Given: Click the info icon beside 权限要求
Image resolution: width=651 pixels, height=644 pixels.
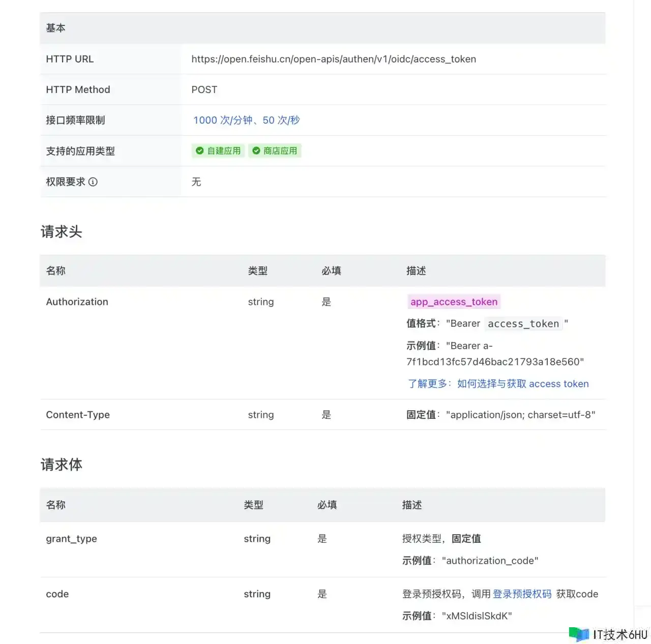Looking at the screenshot, I should [x=93, y=182].
